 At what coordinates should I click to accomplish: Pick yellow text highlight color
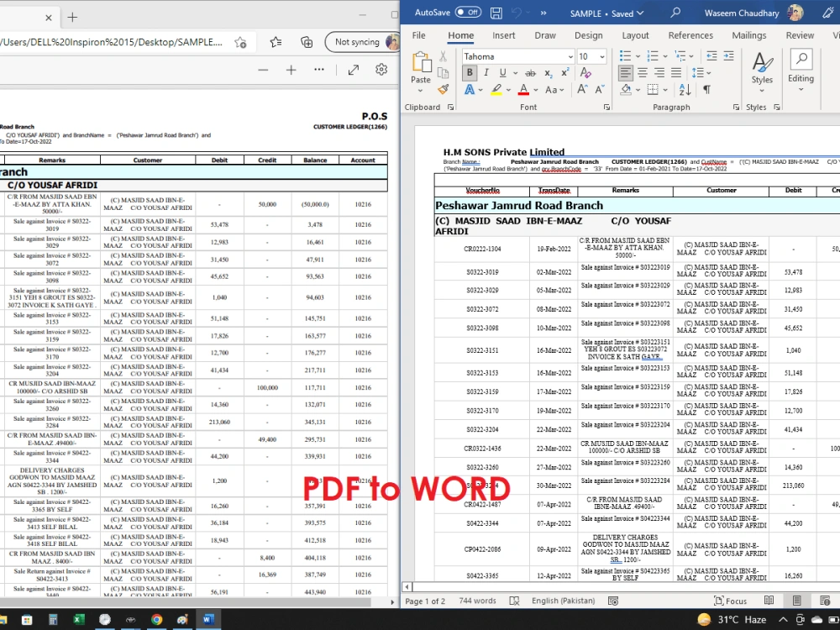[x=496, y=90]
